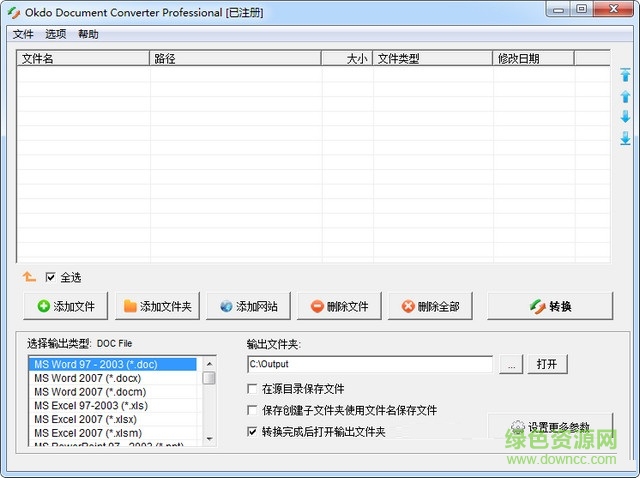Sort by 路径 column header
Screen dimensions: 640x478
click(x=236, y=58)
